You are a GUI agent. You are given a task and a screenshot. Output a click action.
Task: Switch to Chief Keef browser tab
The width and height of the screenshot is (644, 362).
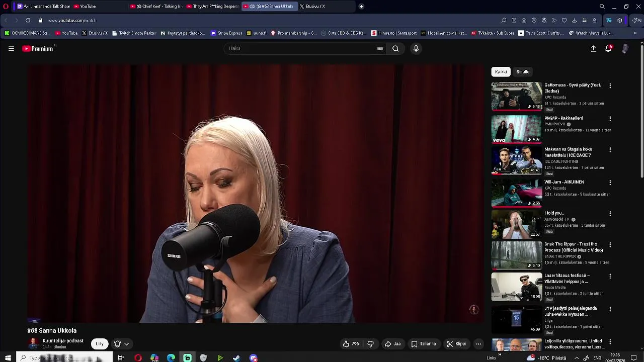coord(156,7)
